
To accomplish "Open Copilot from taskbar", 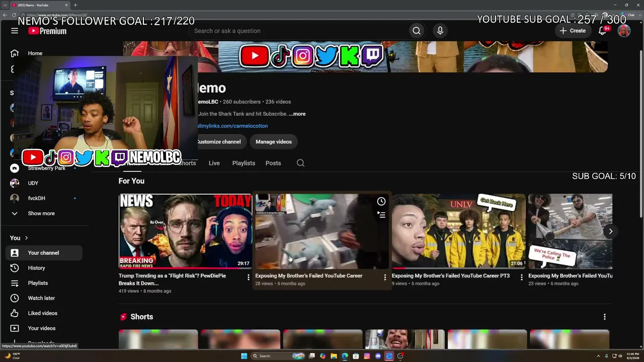I will pyautogui.click(x=323, y=356).
